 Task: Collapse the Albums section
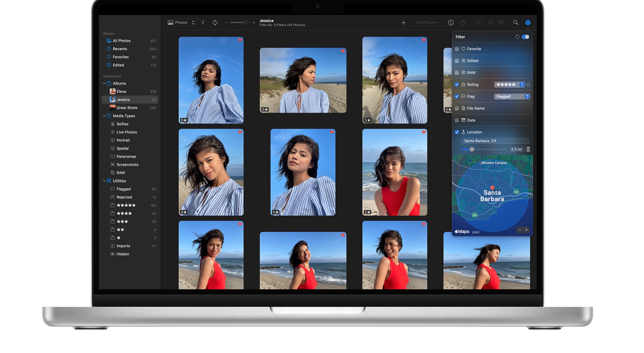tap(104, 83)
